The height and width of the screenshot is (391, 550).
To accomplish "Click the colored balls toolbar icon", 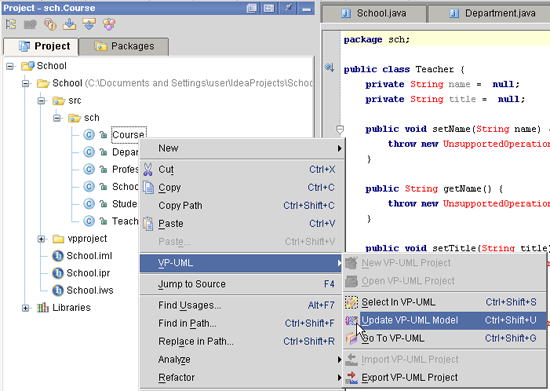I will point(109,24).
